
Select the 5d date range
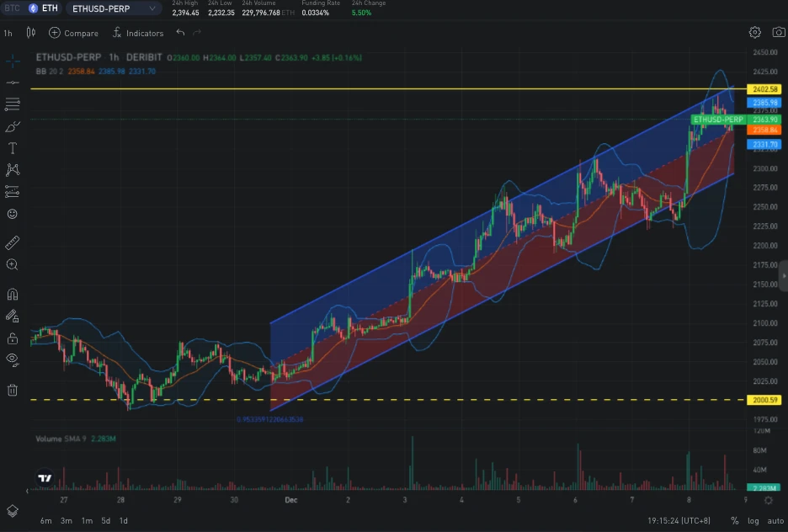106,521
